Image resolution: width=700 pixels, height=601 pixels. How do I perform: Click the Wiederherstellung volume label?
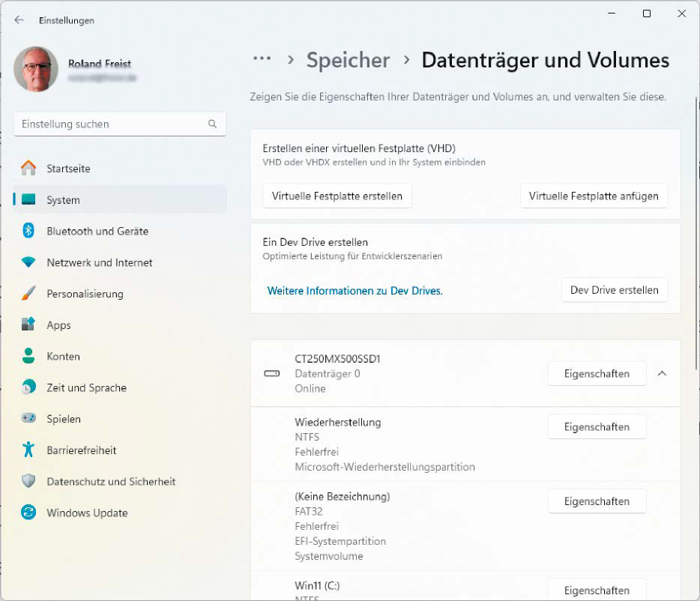(x=338, y=422)
